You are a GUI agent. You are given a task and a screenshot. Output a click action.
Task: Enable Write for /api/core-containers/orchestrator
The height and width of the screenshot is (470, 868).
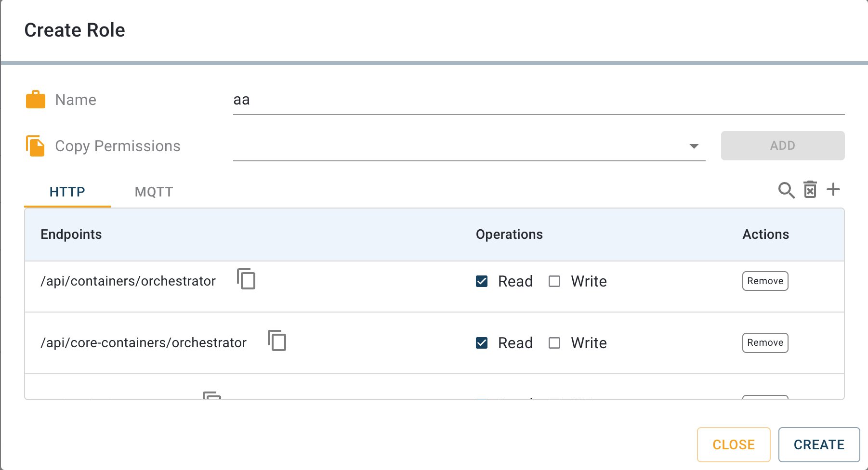pyautogui.click(x=554, y=343)
